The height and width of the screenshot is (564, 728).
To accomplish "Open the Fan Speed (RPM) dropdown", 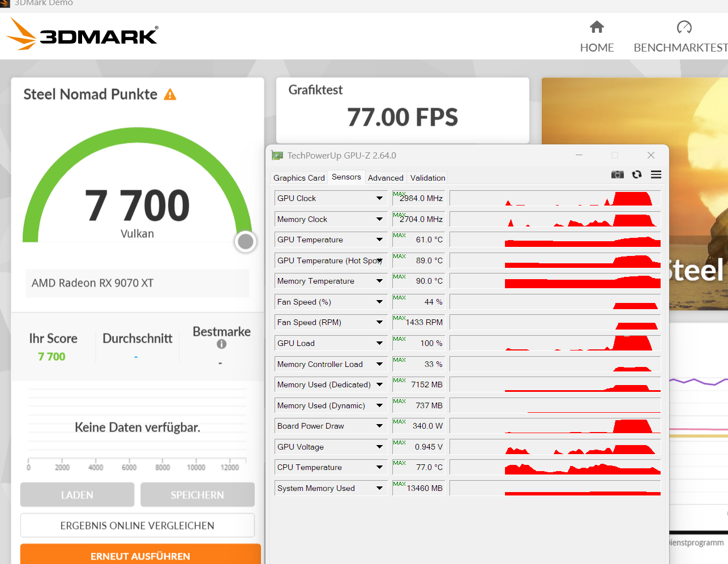I will click(379, 322).
